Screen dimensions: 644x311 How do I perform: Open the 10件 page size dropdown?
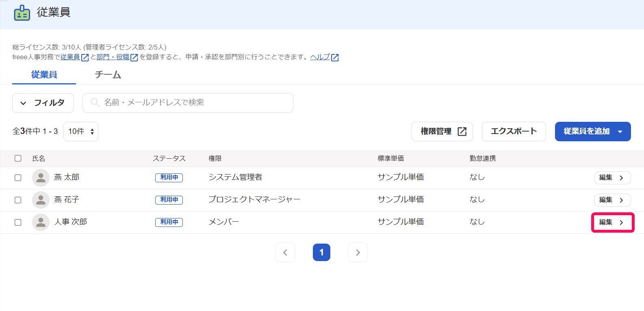pyautogui.click(x=81, y=132)
